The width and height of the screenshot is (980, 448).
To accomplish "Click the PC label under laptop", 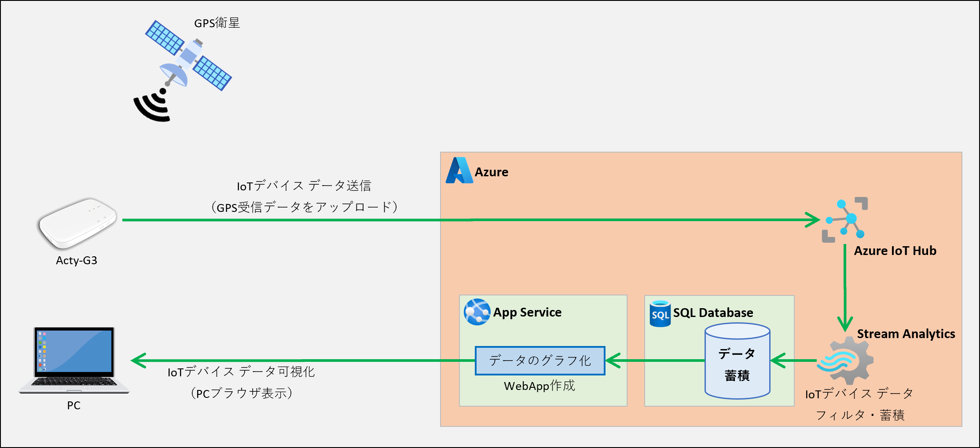I will (x=73, y=405).
